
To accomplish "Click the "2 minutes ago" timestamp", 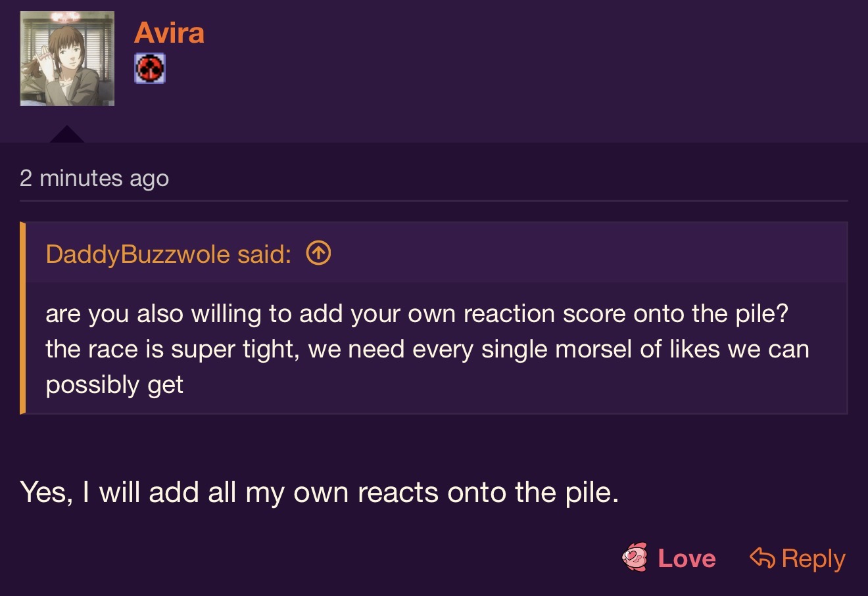I will point(94,178).
